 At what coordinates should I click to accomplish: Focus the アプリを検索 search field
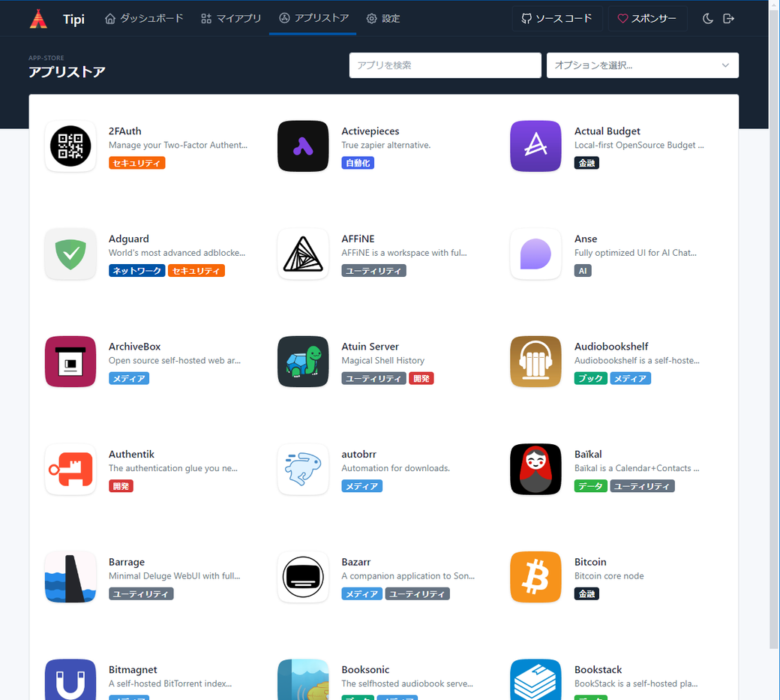[x=445, y=65]
